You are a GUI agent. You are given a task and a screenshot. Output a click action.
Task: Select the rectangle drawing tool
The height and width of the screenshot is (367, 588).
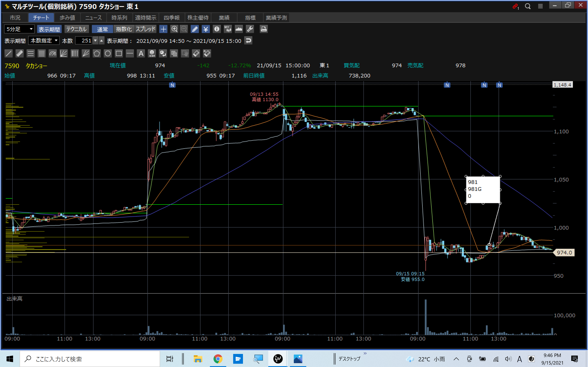[x=119, y=53]
